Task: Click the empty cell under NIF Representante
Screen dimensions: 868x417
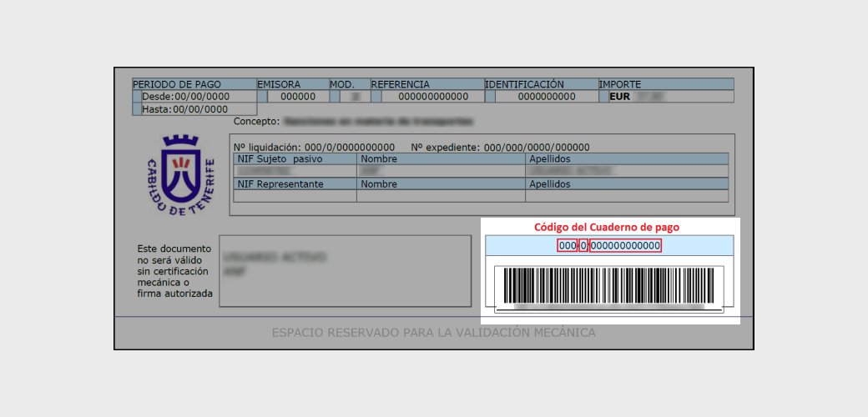Action: pos(295,196)
